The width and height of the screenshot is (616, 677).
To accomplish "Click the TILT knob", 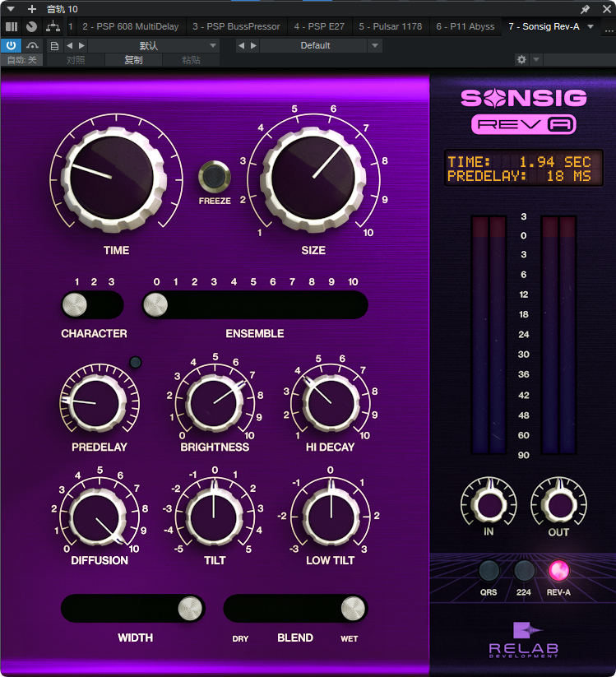I will pyautogui.click(x=214, y=517).
